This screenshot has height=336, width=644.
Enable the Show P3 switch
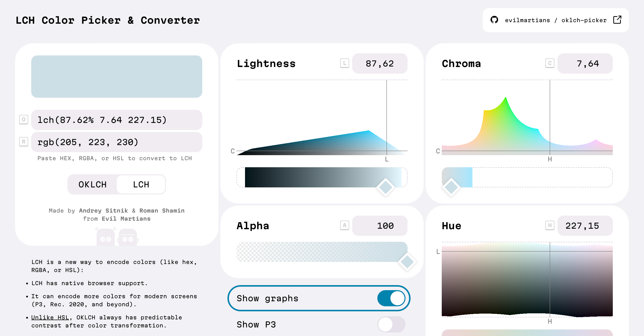391,324
